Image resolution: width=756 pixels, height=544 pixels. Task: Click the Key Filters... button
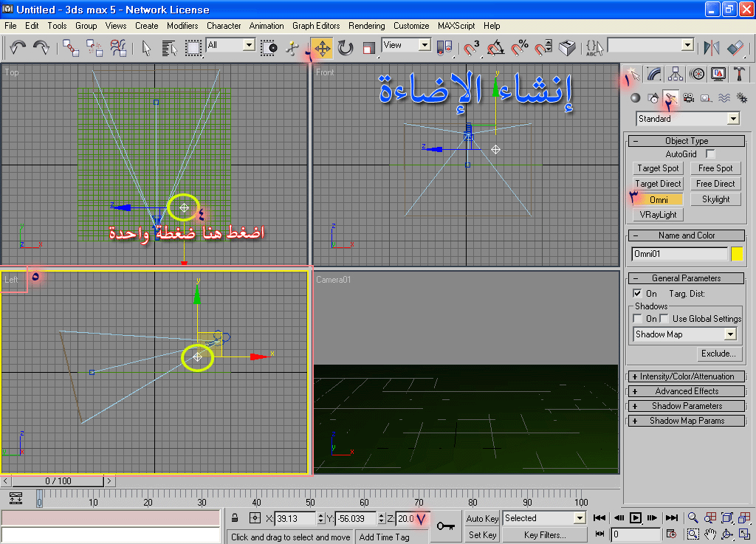pos(545,535)
